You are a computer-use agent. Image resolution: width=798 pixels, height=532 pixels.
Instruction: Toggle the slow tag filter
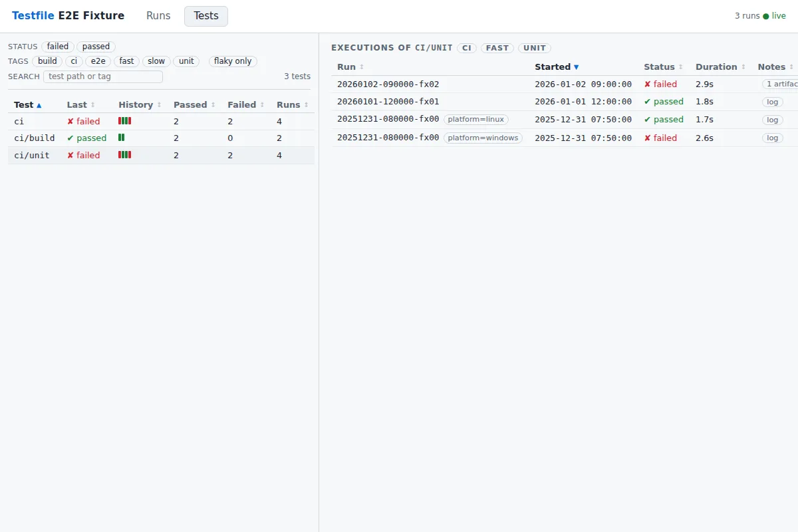click(x=156, y=61)
